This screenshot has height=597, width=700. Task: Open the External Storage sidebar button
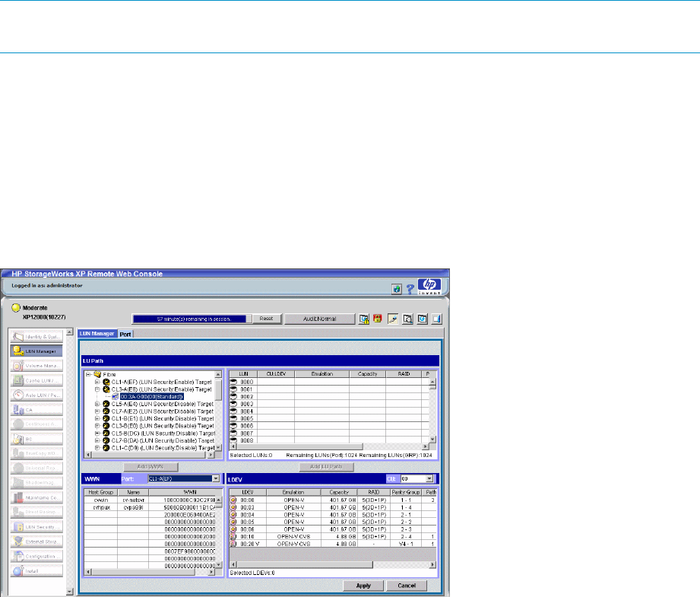coord(36,541)
